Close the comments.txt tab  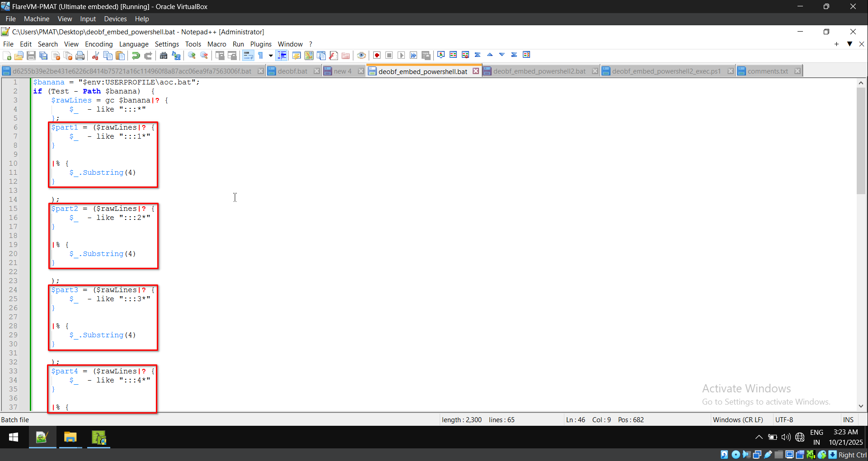798,71
